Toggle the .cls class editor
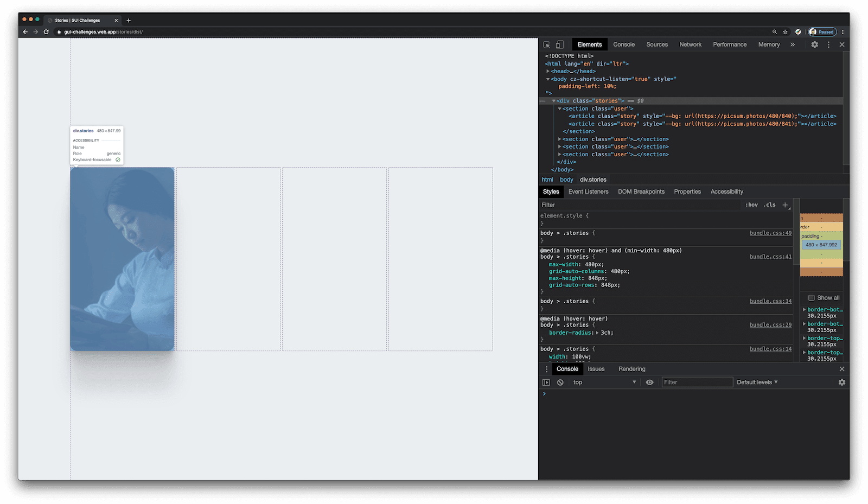 coord(770,205)
